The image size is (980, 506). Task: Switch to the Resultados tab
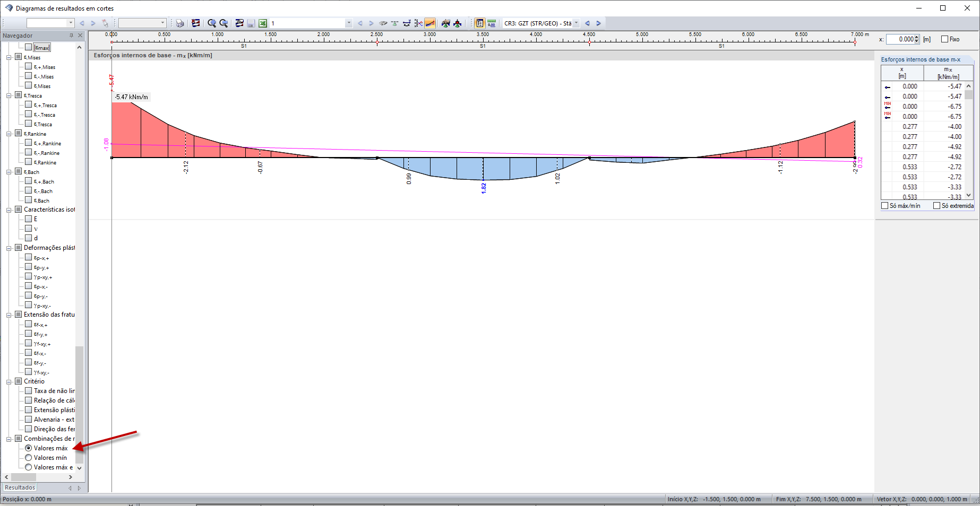(x=20, y=487)
